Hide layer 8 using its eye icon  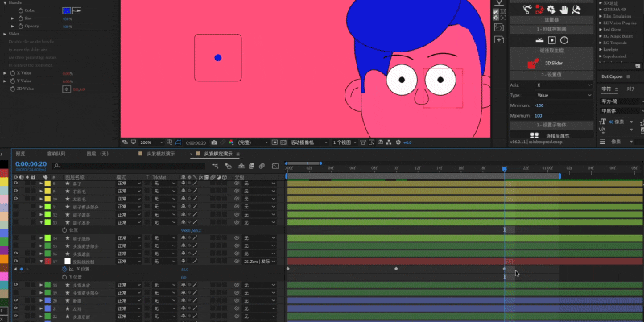pyautogui.click(x=15, y=184)
